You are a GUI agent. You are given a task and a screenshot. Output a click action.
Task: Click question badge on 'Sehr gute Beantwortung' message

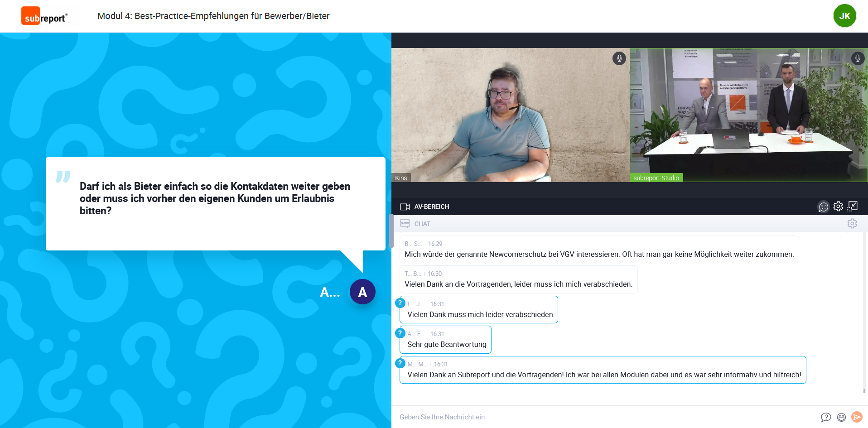[x=400, y=333]
